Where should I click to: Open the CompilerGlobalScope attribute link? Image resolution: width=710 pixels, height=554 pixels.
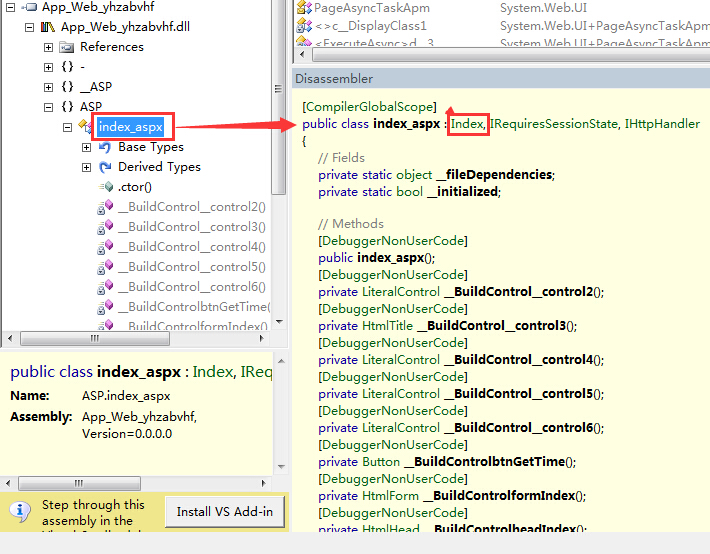[x=369, y=107]
